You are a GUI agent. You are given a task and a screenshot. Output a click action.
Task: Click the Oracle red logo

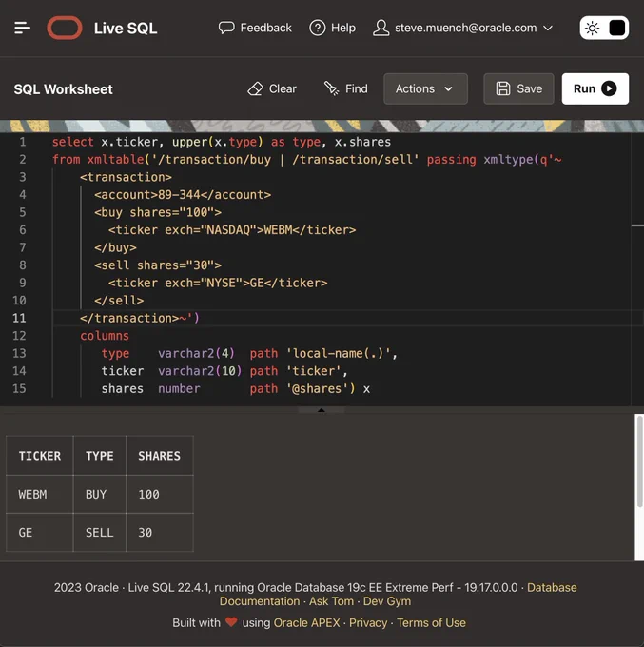click(65, 28)
